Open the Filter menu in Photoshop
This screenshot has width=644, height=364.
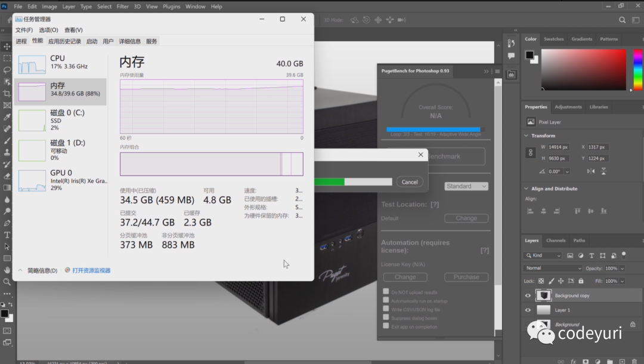tap(122, 7)
